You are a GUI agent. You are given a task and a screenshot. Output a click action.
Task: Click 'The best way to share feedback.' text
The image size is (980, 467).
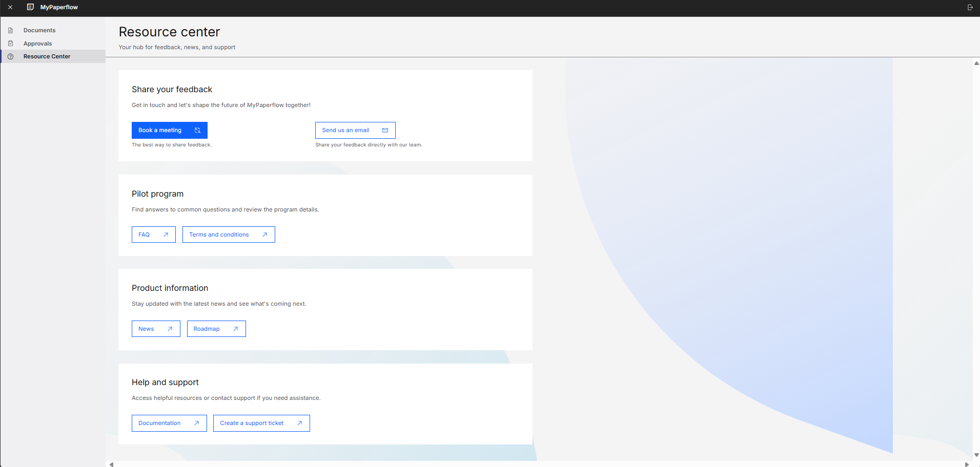pyautogui.click(x=172, y=145)
